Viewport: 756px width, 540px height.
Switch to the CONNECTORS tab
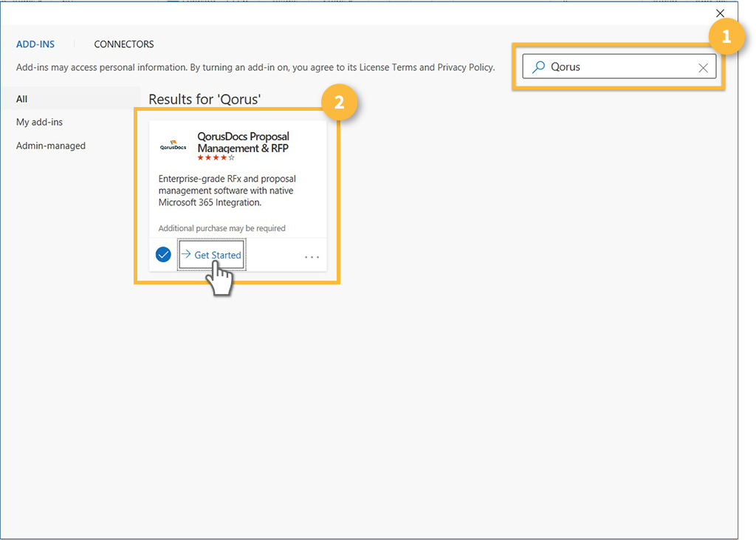pos(124,44)
